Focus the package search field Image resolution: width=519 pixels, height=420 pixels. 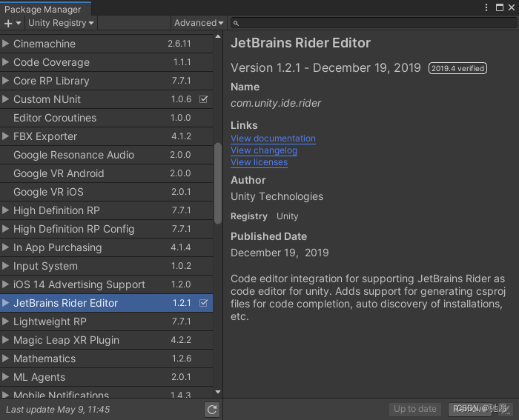(x=374, y=23)
